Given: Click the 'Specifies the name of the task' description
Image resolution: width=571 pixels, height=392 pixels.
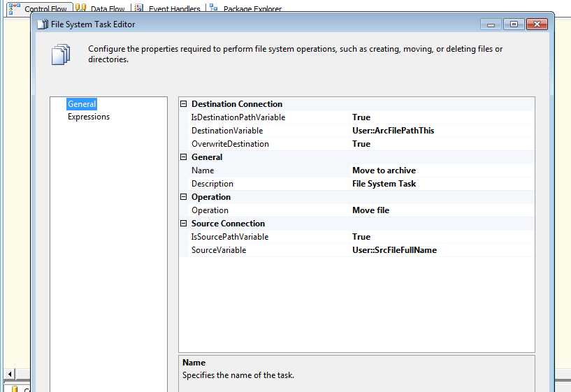Looking at the screenshot, I should tap(238, 375).
